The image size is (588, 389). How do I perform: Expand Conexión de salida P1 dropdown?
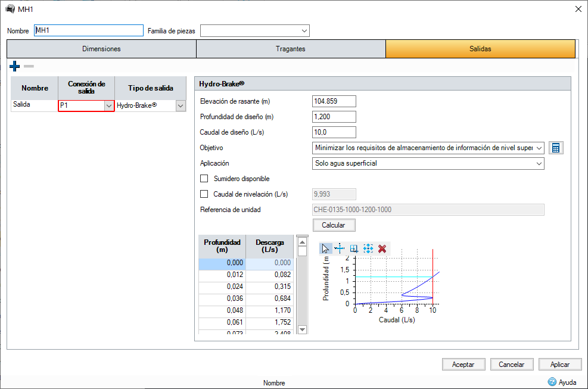pos(109,106)
